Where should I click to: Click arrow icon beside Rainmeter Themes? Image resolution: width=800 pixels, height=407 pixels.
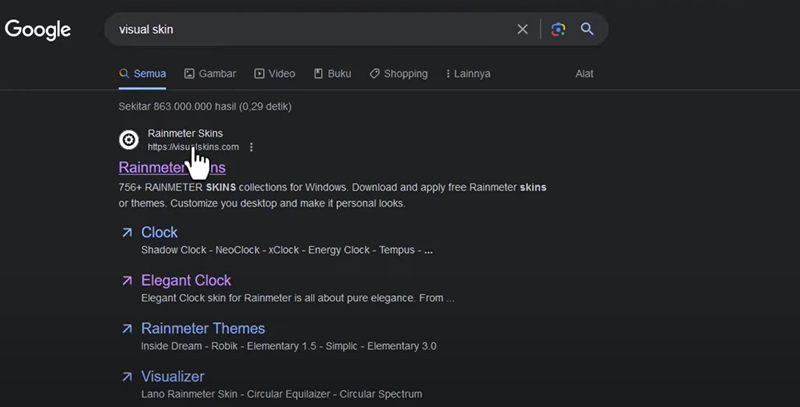point(127,328)
